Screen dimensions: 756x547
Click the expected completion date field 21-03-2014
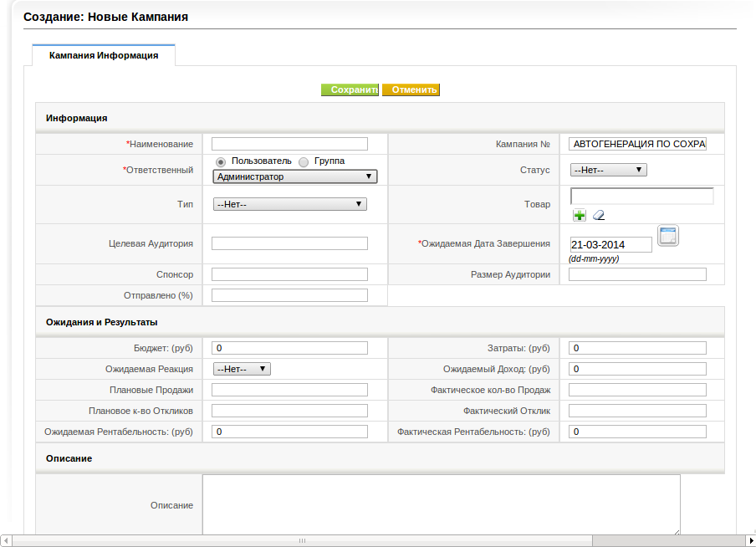point(610,244)
